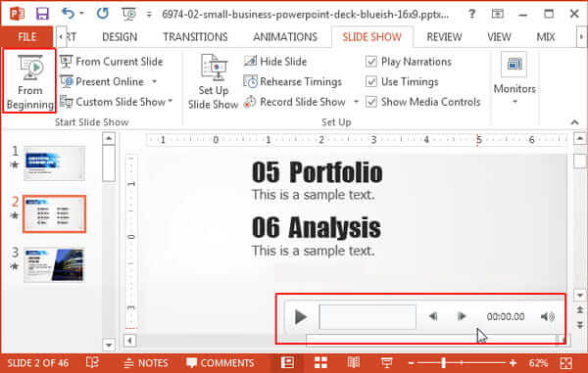Toggle NOTES pane
Viewport: 588px width, 373px height.
(146, 363)
